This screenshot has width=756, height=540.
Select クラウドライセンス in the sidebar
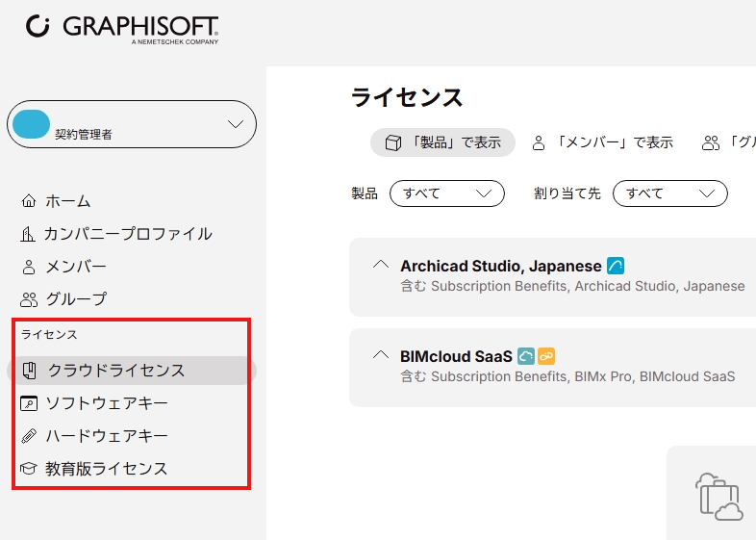pyautogui.click(x=132, y=371)
